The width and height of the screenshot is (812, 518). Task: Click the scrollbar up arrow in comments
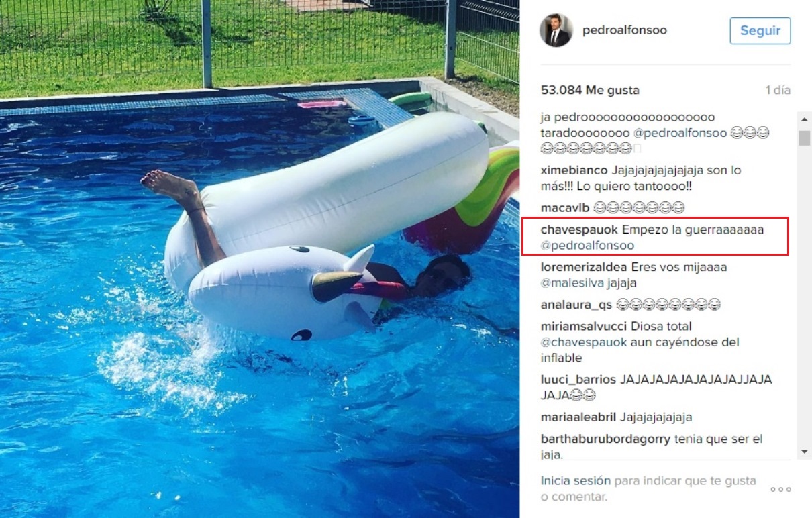(804, 118)
